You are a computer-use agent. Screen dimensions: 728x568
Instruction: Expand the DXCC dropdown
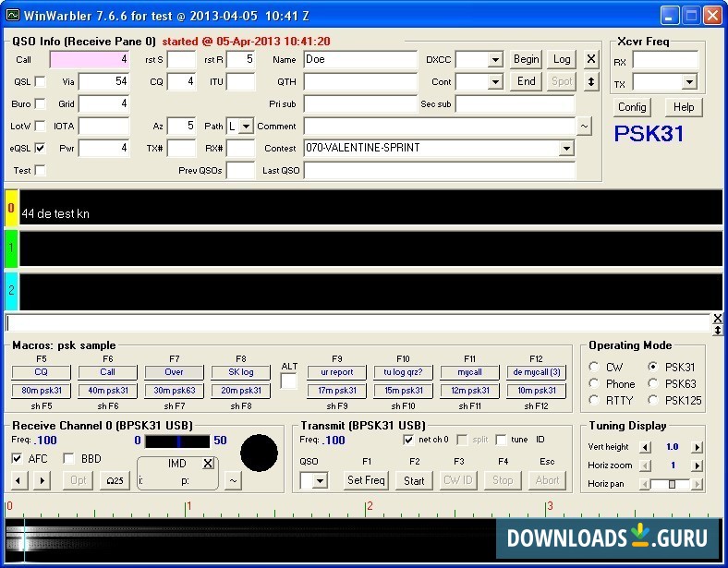(495, 59)
